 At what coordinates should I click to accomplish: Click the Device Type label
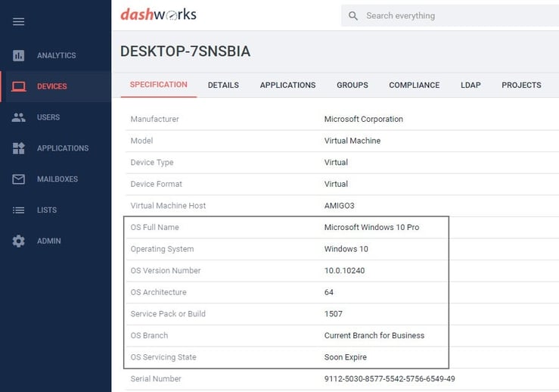tap(152, 162)
